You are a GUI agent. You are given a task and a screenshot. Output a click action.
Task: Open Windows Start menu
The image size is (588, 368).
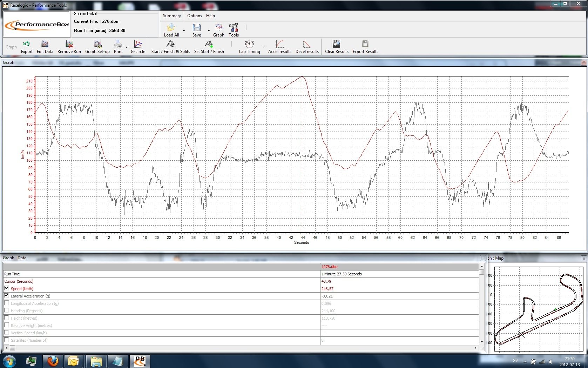point(9,361)
